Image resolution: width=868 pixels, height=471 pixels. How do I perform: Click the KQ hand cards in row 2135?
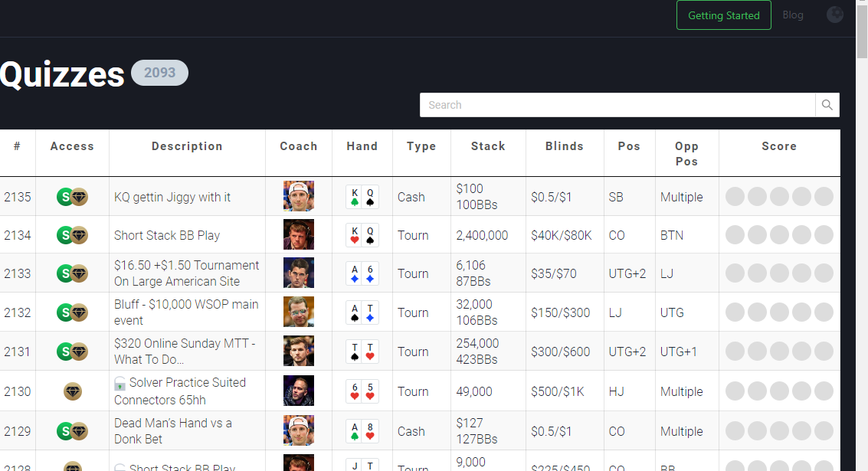point(362,197)
